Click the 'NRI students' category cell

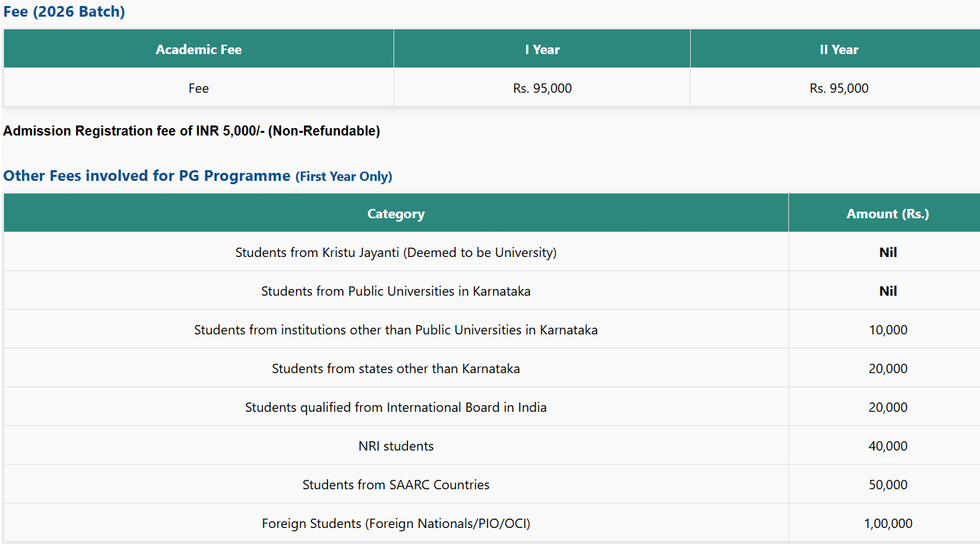point(395,446)
